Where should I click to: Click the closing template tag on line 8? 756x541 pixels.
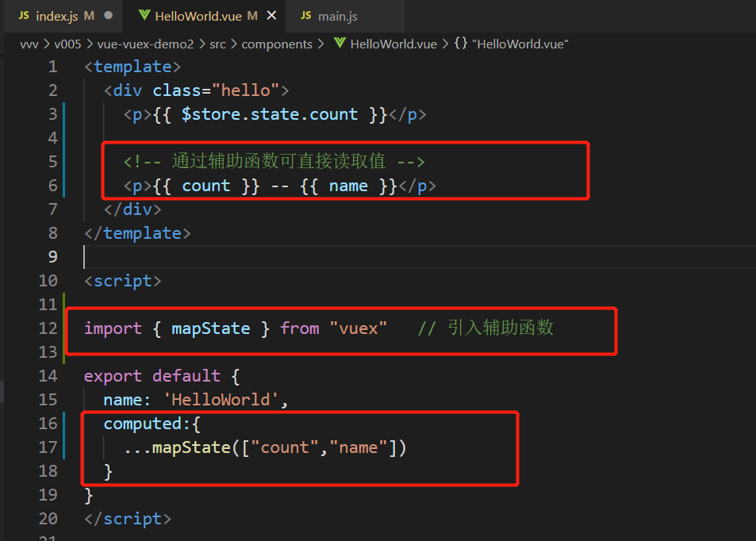click(x=137, y=233)
